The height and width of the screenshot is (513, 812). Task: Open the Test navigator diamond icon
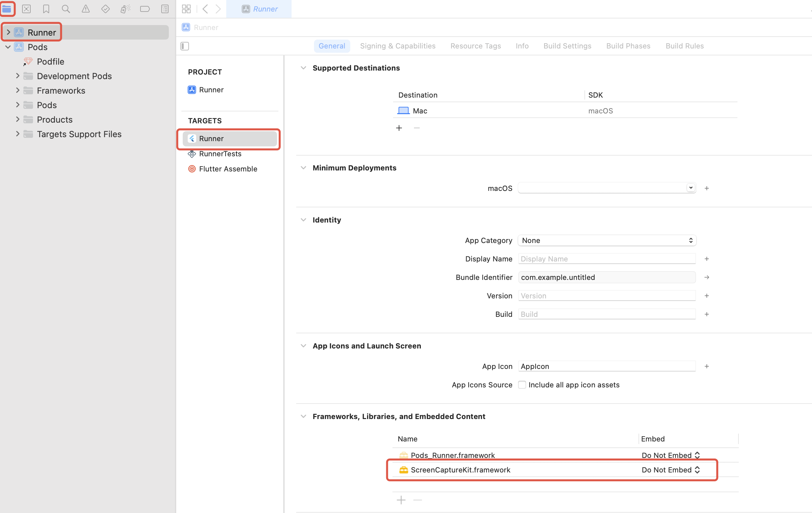[106, 9]
